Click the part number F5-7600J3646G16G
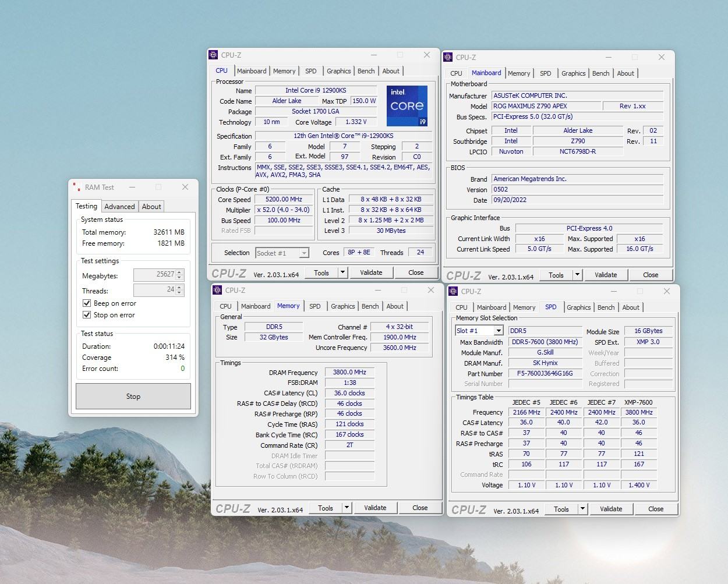 pyautogui.click(x=545, y=373)
